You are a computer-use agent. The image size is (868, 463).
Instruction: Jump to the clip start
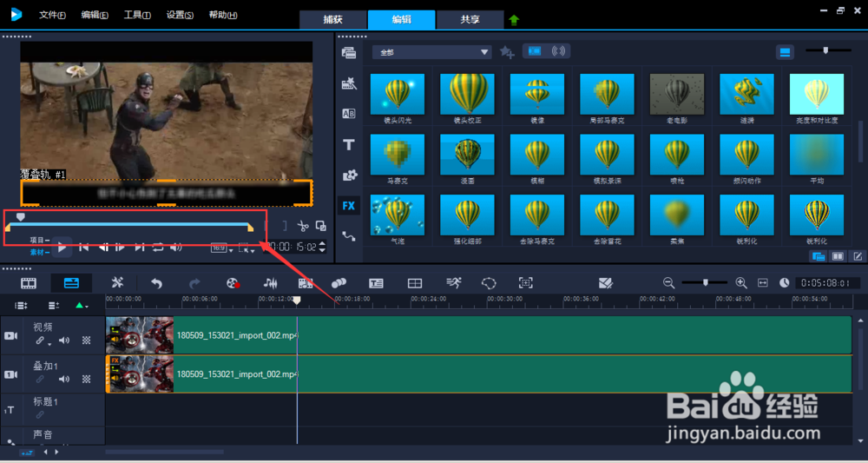(83, 247)
